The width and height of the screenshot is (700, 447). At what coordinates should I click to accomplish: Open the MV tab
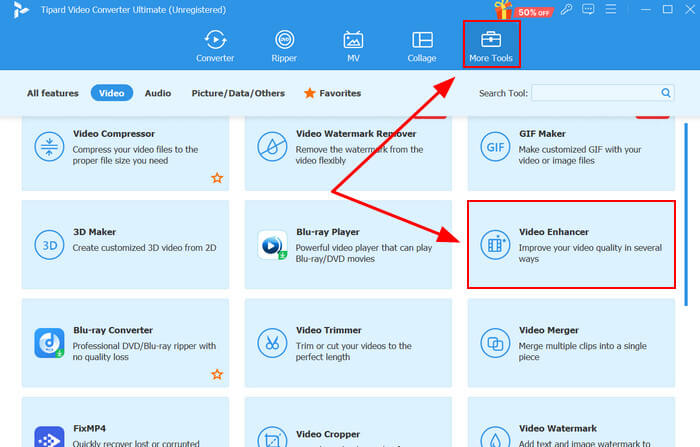[x=353, y=46]
